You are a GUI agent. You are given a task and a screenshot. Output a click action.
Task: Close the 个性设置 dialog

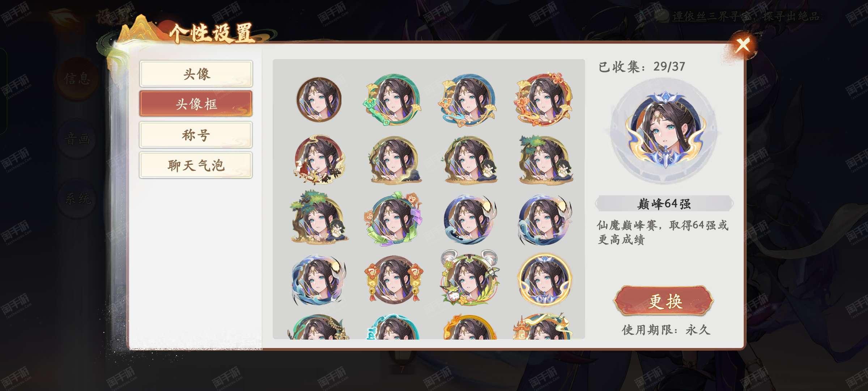click(x=743, y=46)
